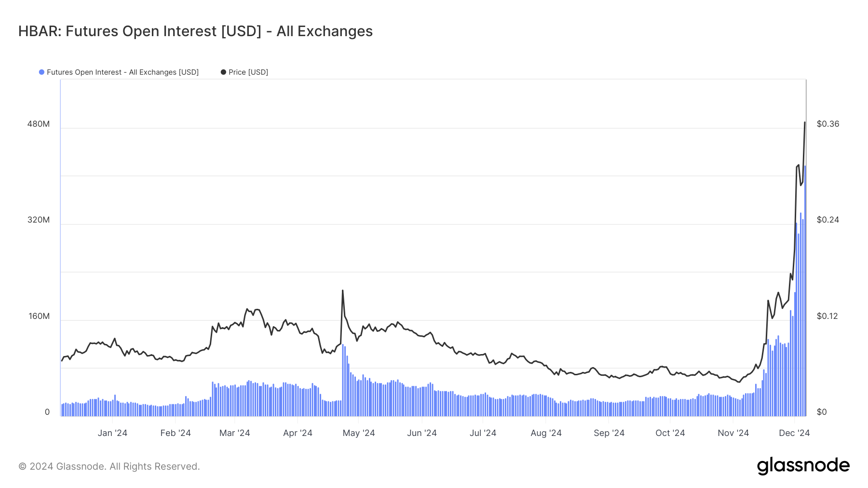Click the Feb '24 axis label
The height and width of the screenshot is (488, 868).
tap(176, 433)
